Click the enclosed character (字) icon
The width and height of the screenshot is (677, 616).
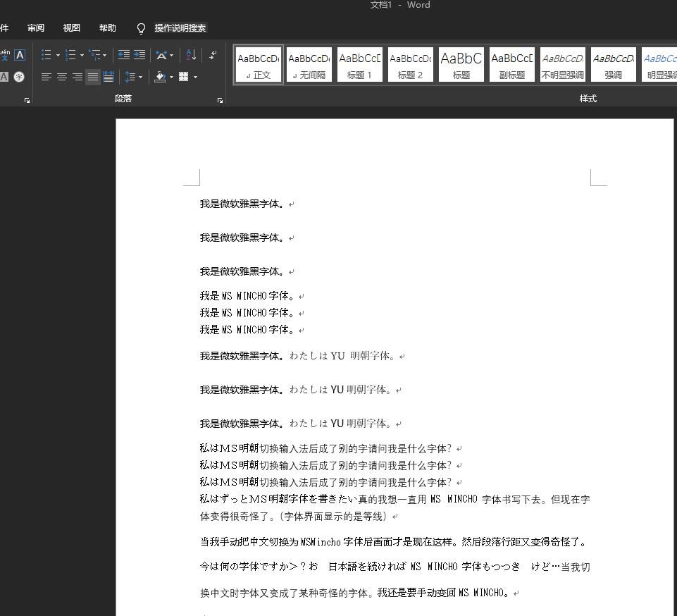click(19, 77)
